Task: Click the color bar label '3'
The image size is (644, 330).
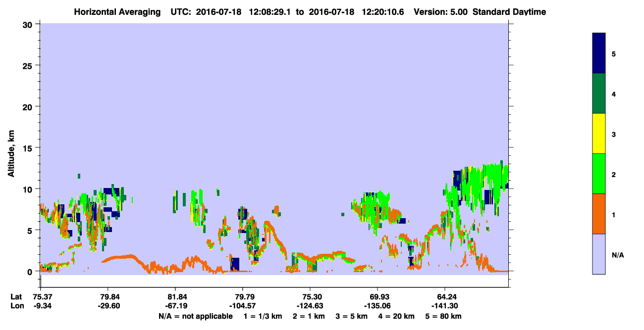Action: 614,134
